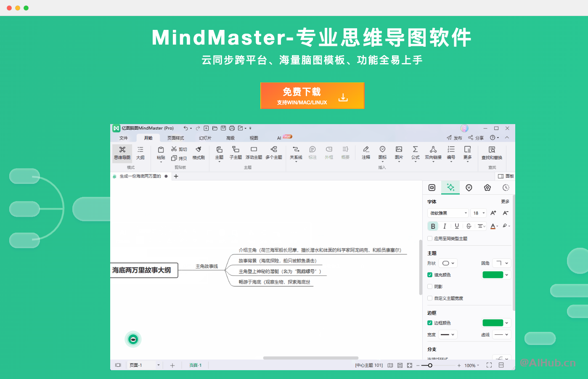This screenshot has width=588, height=379.
Task: Click the AI assistant robot floating button
Action: [133, 339]
